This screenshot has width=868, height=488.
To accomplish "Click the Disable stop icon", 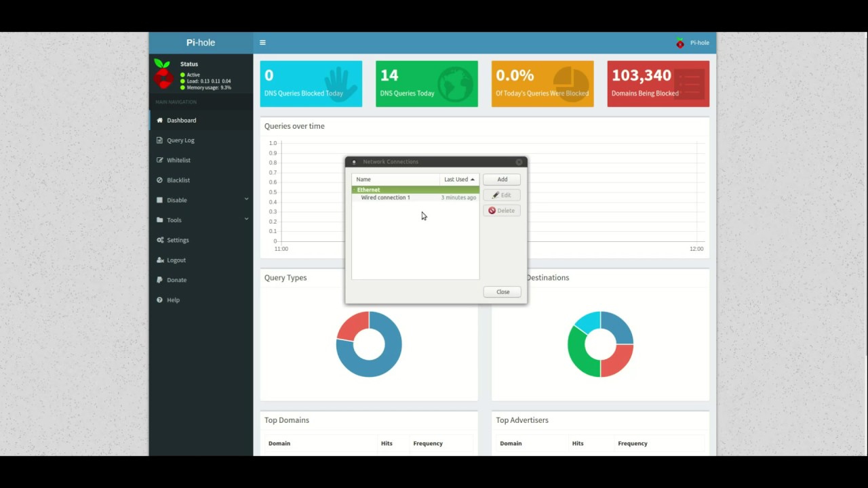I will (160, 200).
